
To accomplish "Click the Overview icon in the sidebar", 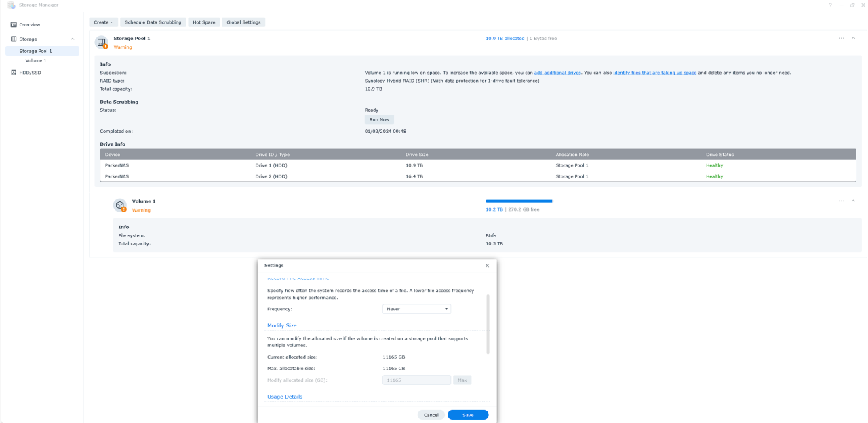I will 14,25.
